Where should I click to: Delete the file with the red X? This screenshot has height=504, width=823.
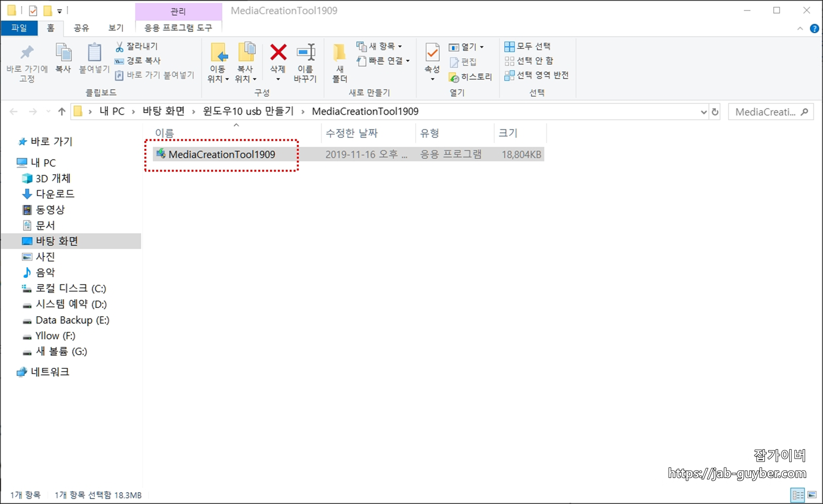pos(278,53)
